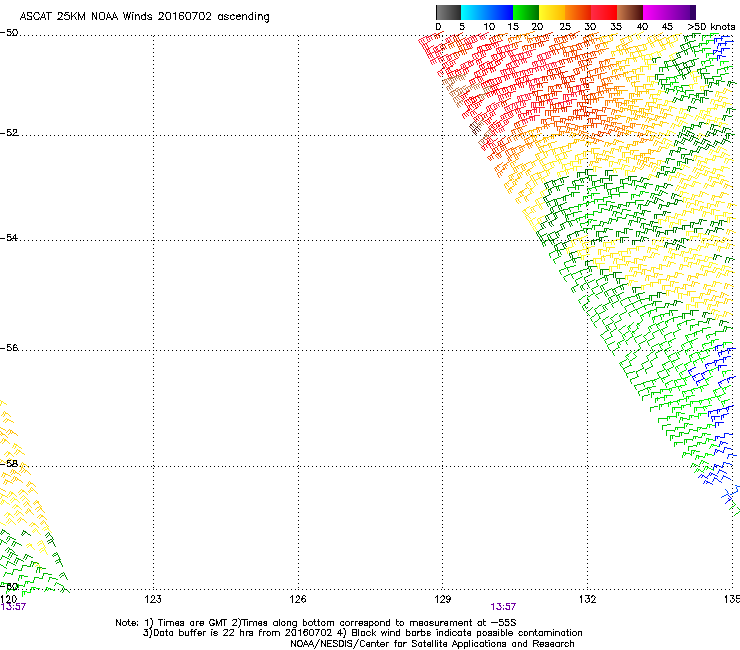
Task: Click the '10' label under the color bar
Action: point(489,27)
